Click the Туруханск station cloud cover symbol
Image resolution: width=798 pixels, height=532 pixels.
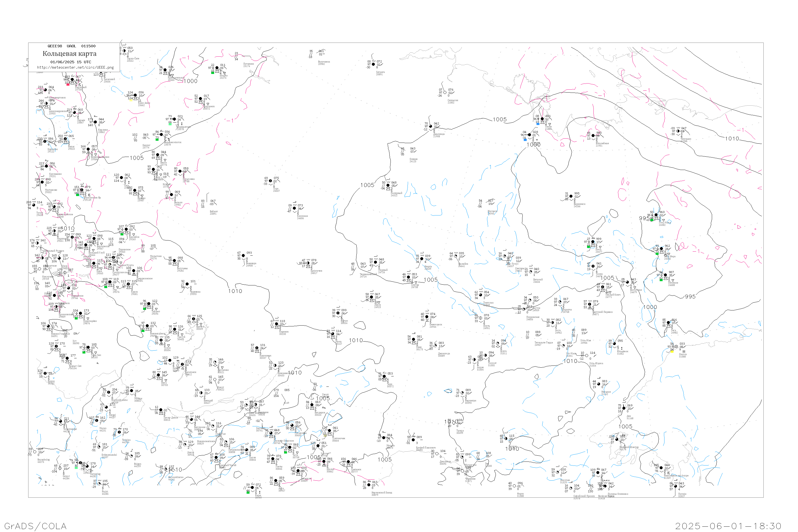pos(201,99)
